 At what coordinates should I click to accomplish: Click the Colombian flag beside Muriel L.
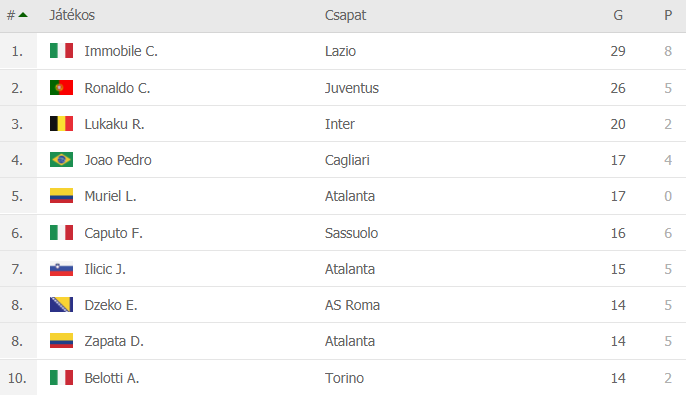[x=61, y=196]
